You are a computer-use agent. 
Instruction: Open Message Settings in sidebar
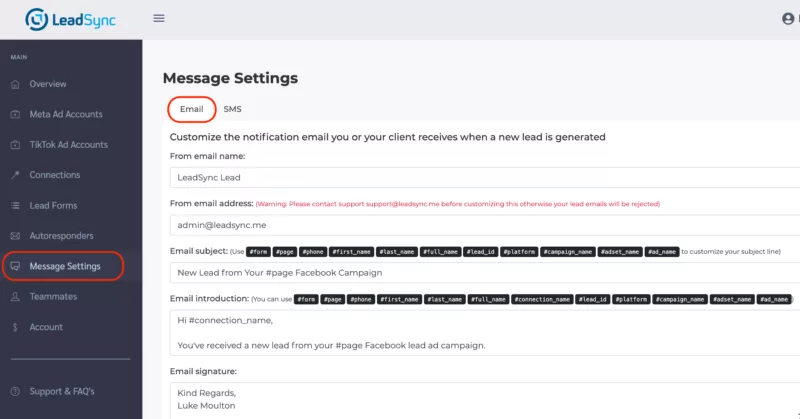pyautogui.click(x=64, y=266)
